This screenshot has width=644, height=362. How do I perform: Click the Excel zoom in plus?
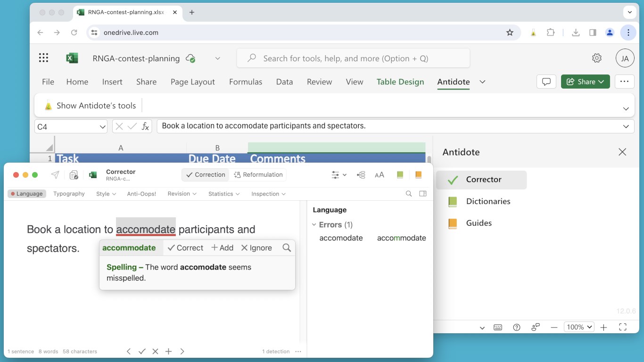[603, 327]
